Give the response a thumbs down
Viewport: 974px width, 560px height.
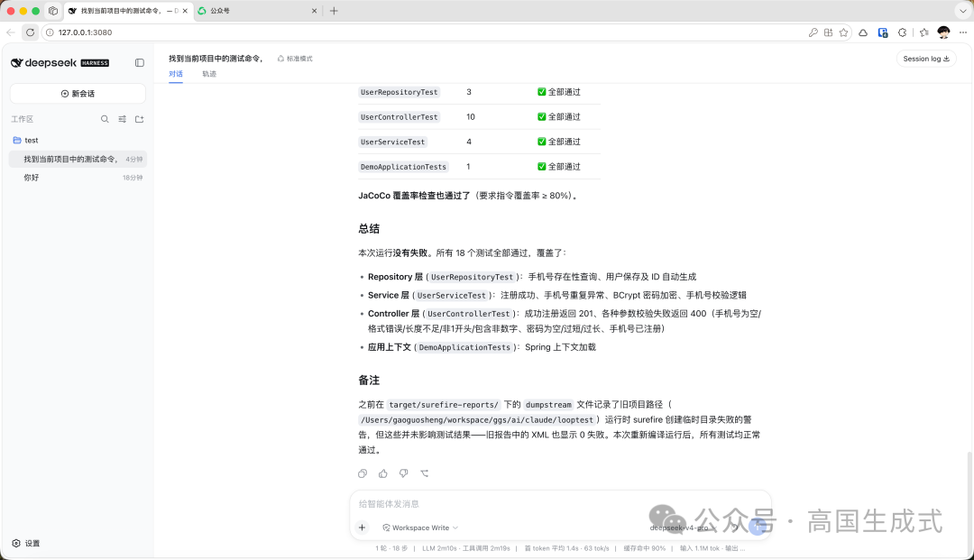pyautogui.click(x=404, y=473)
